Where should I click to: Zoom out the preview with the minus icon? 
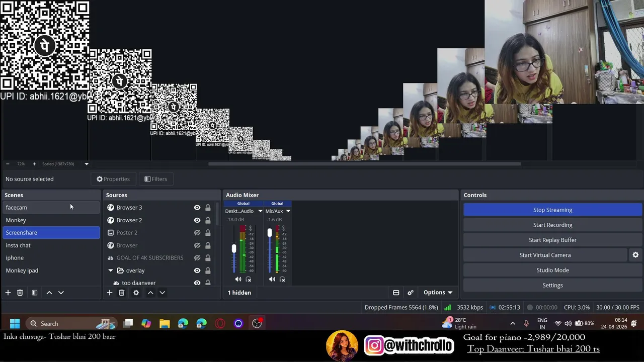(8, 164)
